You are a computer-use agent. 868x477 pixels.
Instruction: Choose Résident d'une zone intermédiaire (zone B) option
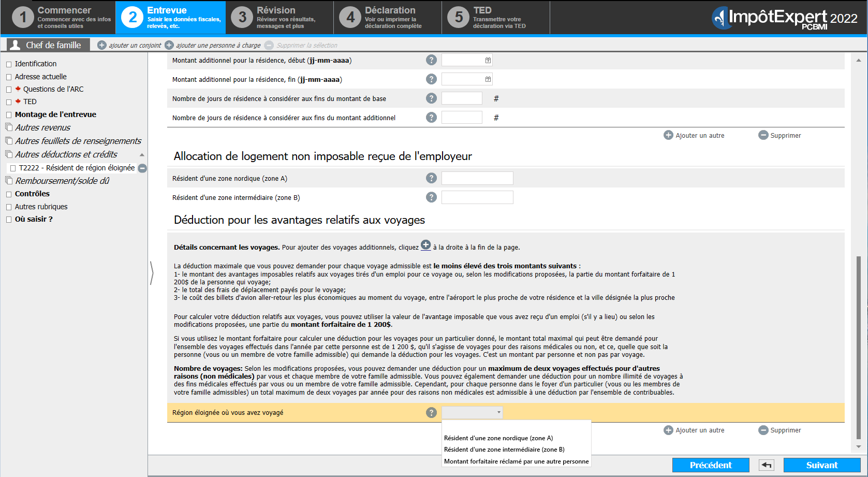pyautogui.click(x=516, y=450)
